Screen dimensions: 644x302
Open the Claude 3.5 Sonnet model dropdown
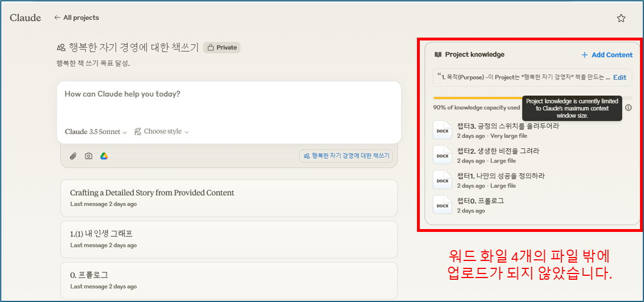pyautogui.click(x=96, y=132)
